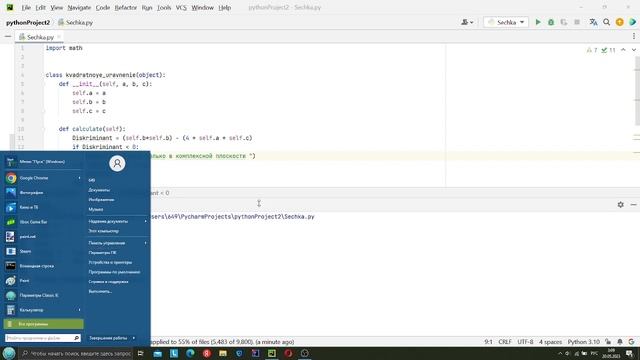The image size is (640, 360).
Task: Open Изображения link in Start menu
Action: coord(101,200)
